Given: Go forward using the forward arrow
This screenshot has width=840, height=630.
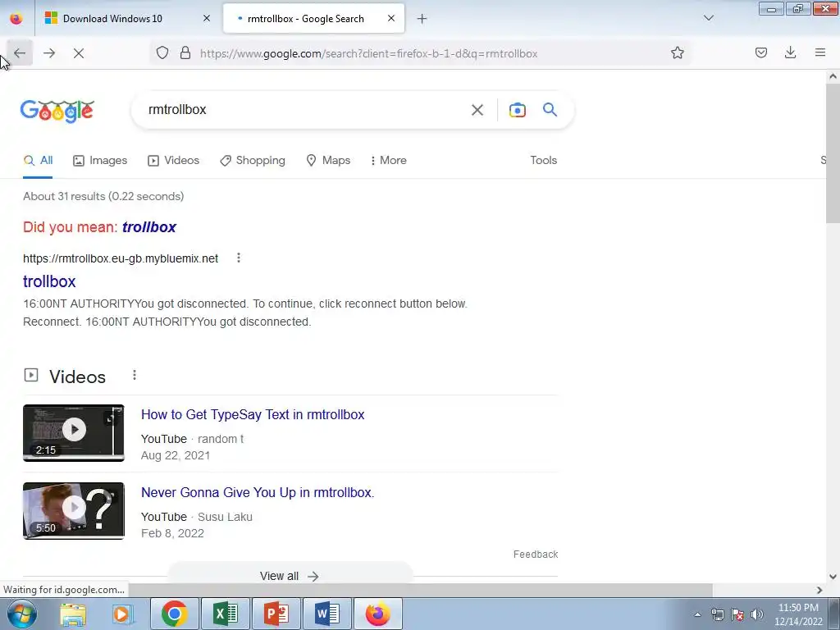Looking at the screenshot, I should tap(49, 53).
